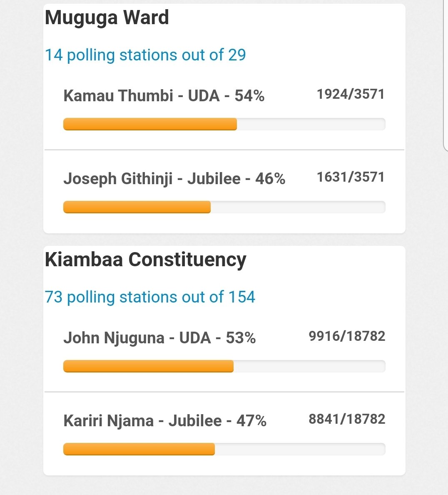Click the 8841/18782 vote count
The width and height of the screenshot is (448, 495).
347,419
